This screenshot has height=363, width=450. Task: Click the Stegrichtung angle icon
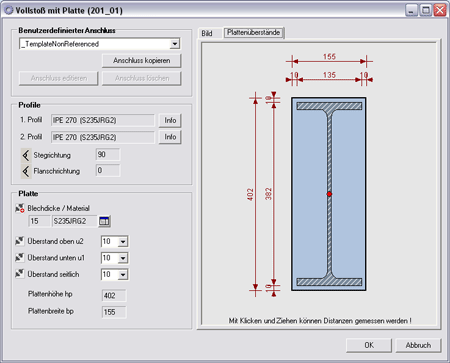pos(26,155)
